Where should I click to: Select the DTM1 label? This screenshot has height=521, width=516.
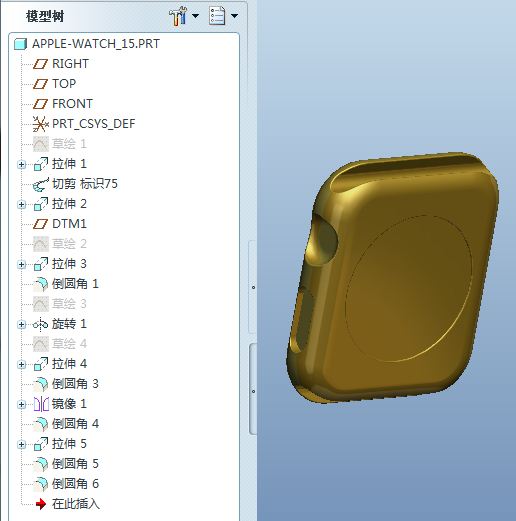pos(69,224)
